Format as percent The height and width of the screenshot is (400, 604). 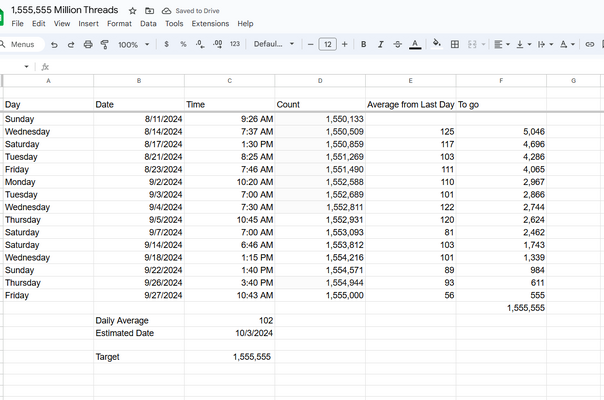coord(183,44)
